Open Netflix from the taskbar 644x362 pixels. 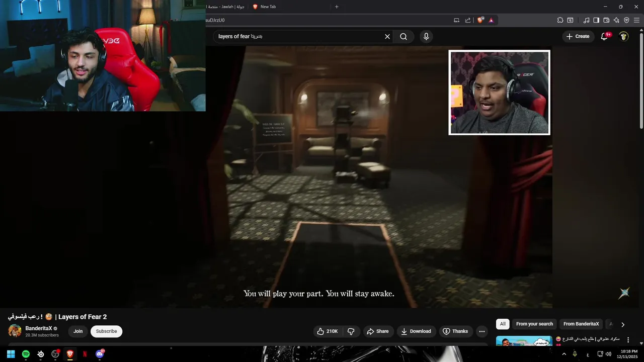85,354
